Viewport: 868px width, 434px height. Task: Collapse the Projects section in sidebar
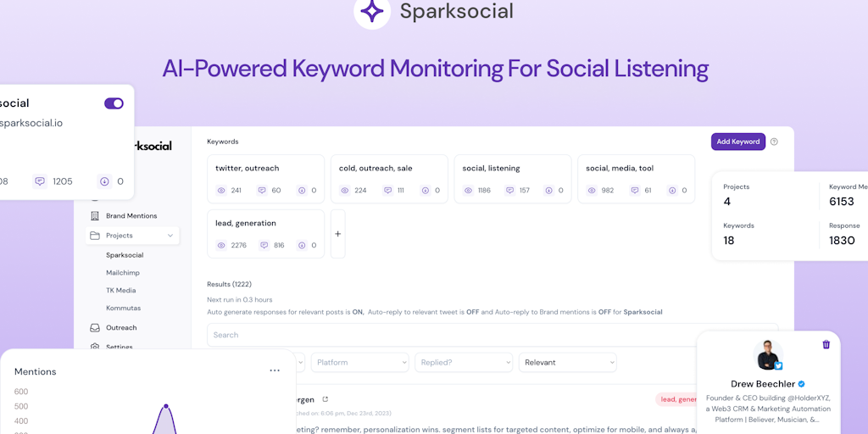[170, 236]
